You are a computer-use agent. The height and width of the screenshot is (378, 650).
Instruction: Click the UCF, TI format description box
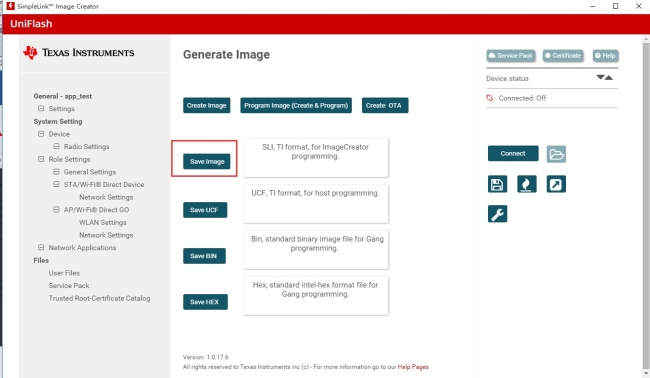pyautogui.click(x=316, y=204)
